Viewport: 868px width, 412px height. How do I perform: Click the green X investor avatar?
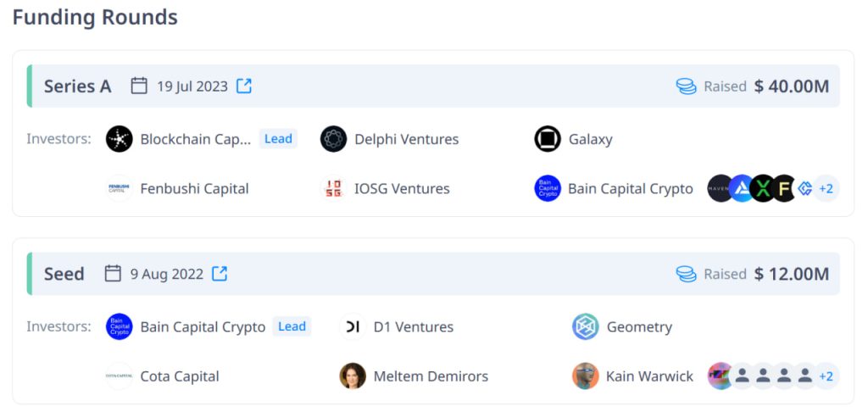click(x=764, y=189)
